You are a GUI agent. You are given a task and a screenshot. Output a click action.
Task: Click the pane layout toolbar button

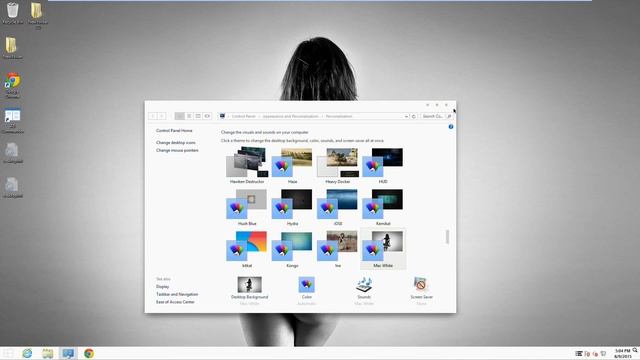pyautogui.click(x=198, y=116)
